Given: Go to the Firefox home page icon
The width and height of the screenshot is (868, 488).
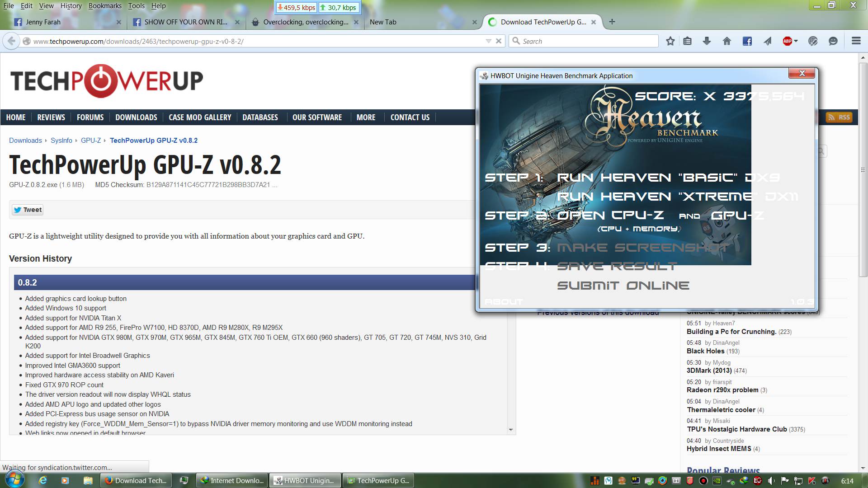Looking at the screenshot, I should coord(726,41).
